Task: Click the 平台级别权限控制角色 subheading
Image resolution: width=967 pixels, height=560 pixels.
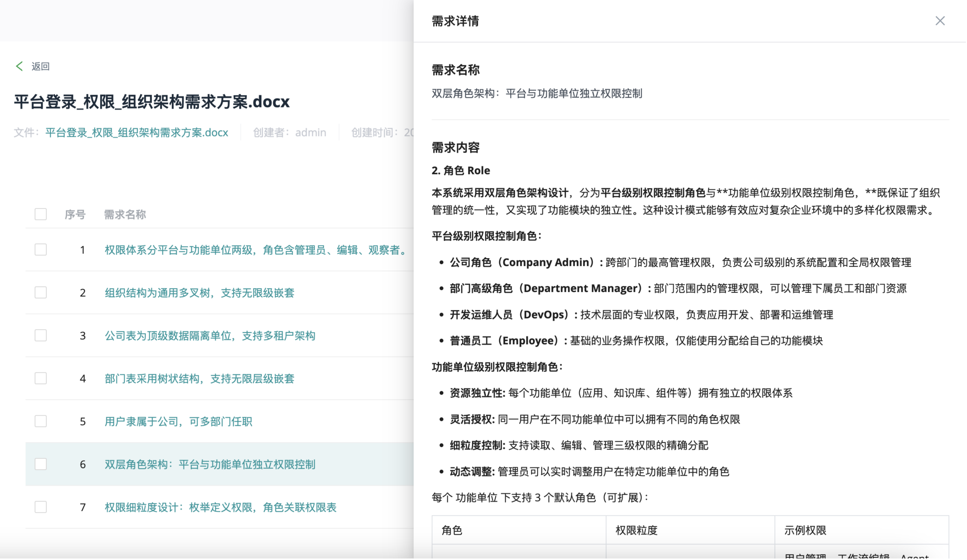Action: click(x=487, y=236)
